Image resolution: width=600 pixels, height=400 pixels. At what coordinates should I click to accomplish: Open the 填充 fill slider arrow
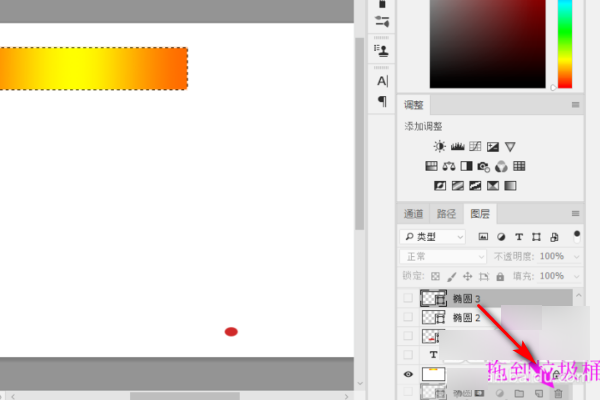tap(576, 276)
